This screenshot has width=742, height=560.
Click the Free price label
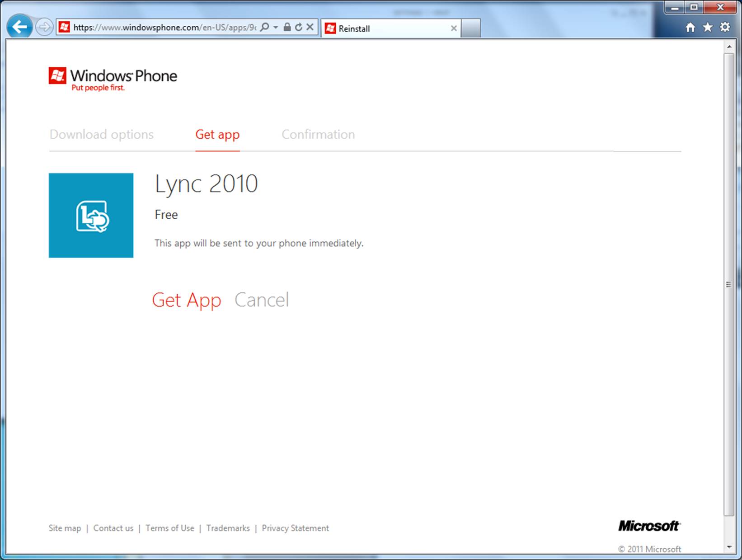tap(166, 215)
